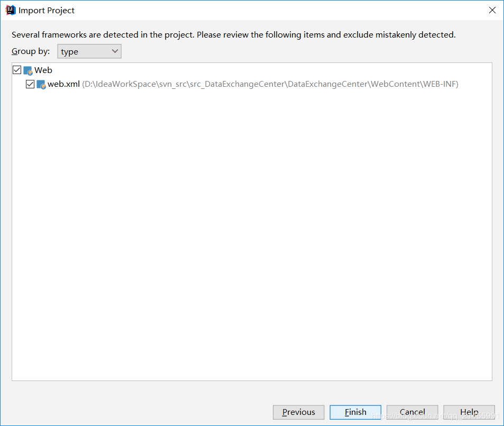Viewport: 504px width, 426px height.
Task: Click the Web framework icon next to Web
Action: pos(27,70)
